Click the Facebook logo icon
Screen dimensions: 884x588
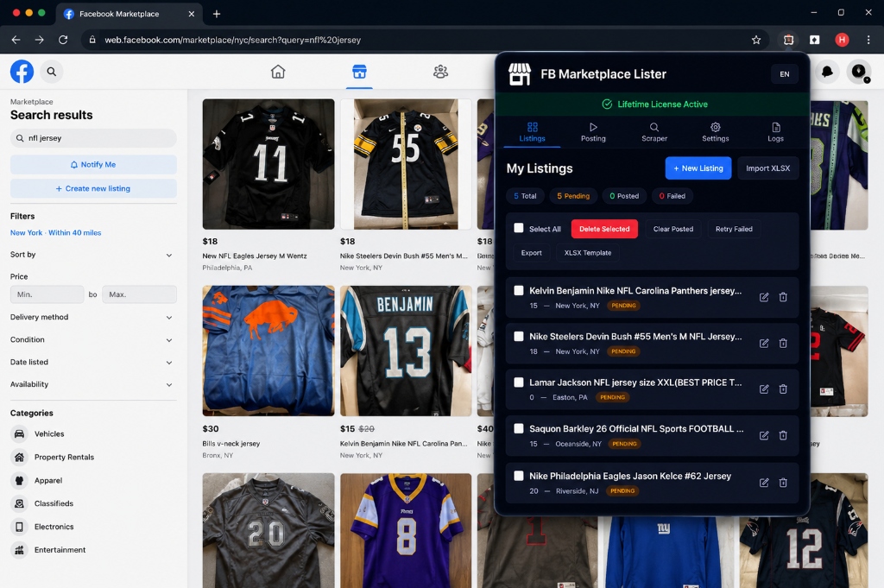pos(22,72)
